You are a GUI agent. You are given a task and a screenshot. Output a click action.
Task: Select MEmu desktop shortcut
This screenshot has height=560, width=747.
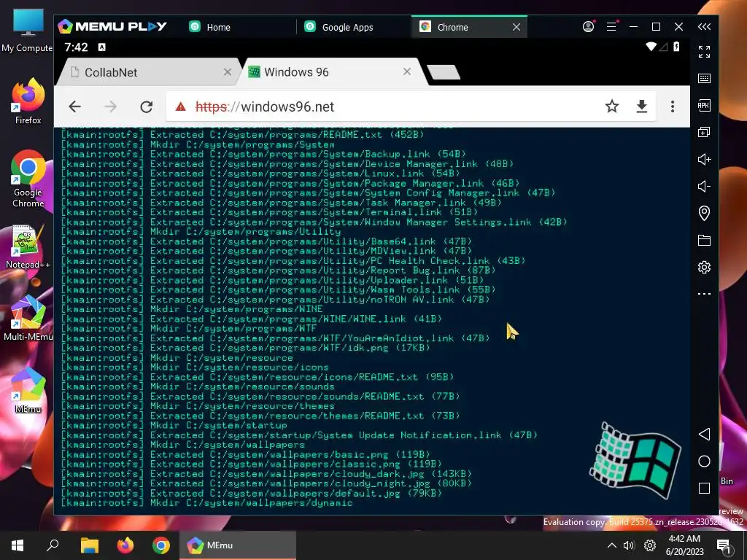[x=28, y=391]
